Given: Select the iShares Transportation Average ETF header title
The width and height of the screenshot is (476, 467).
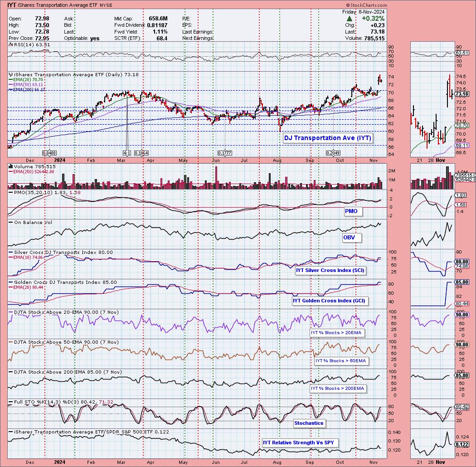Looking at the screenshot, I should coord(58,5).
